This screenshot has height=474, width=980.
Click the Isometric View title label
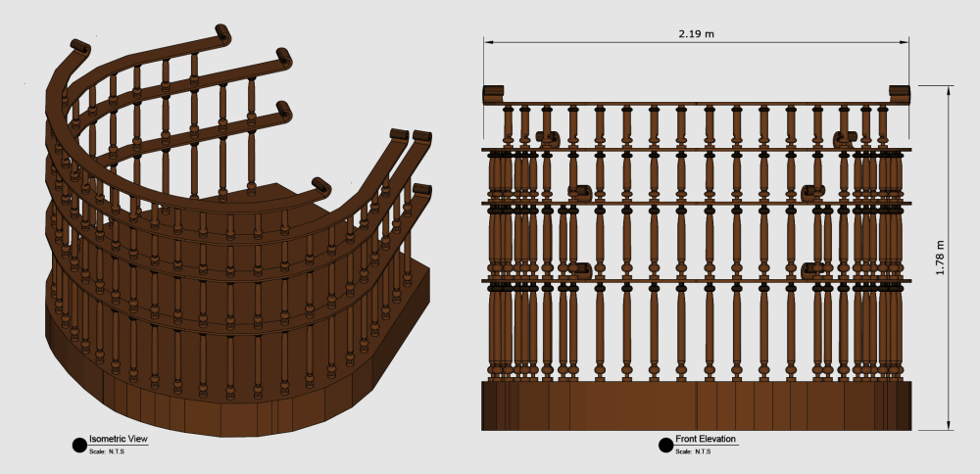pos(118,440)
